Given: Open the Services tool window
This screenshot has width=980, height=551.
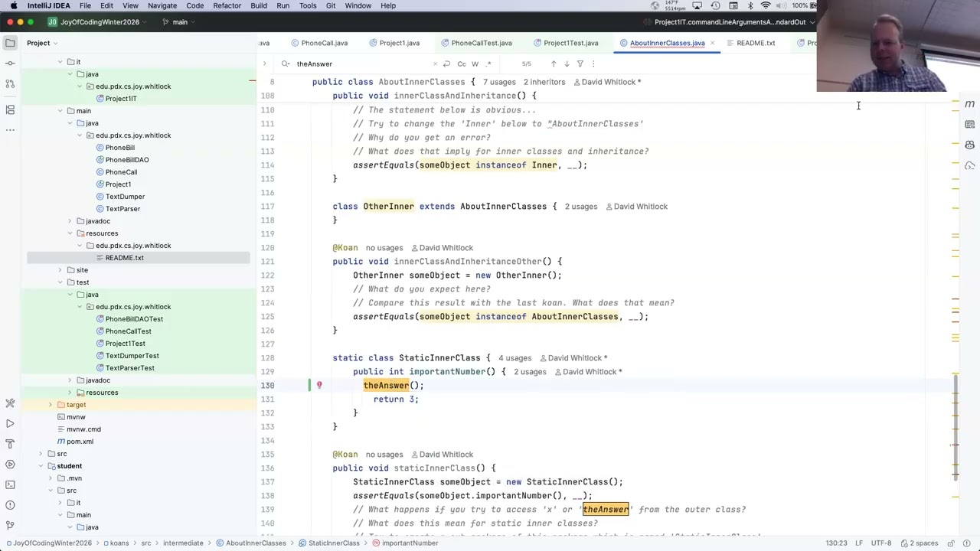Looking at the screenshot, I should (10, 465).
